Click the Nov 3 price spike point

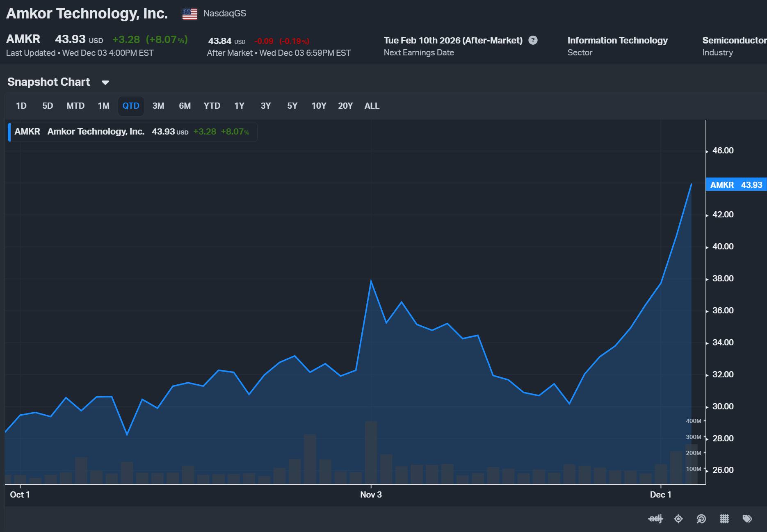click(371, 281)
